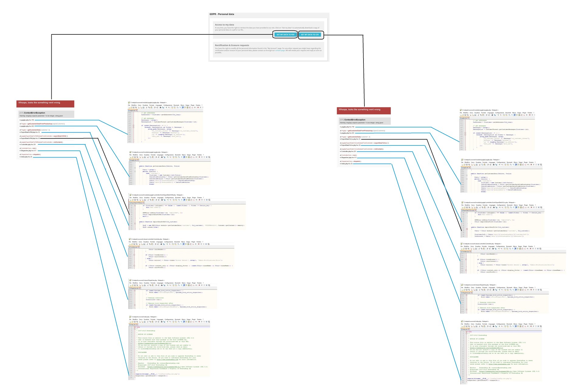Click Open file icon in ExportDataToPdf.php window

(x=133, y=200)
